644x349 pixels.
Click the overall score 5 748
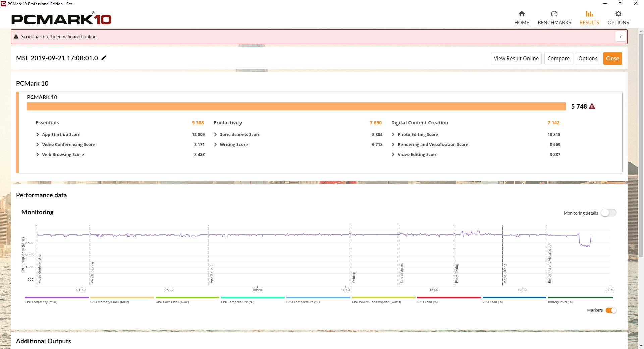(x=579, y=106)
